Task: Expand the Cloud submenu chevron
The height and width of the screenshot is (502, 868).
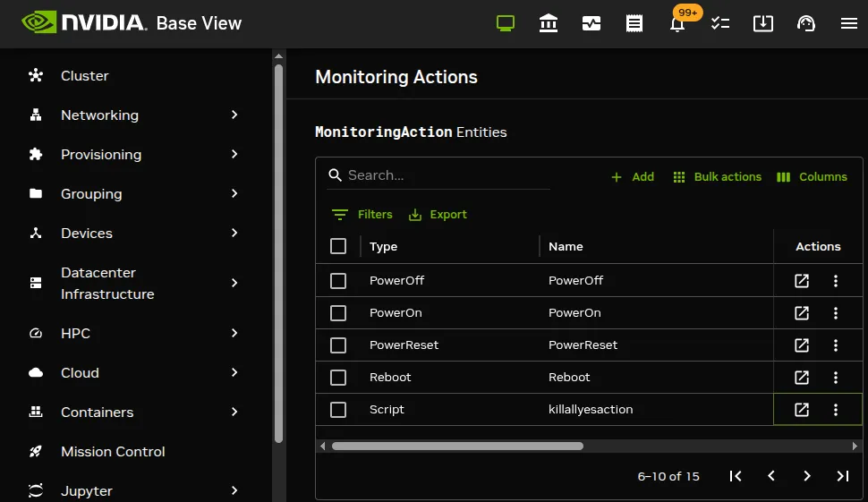Action: pos(234,372)
